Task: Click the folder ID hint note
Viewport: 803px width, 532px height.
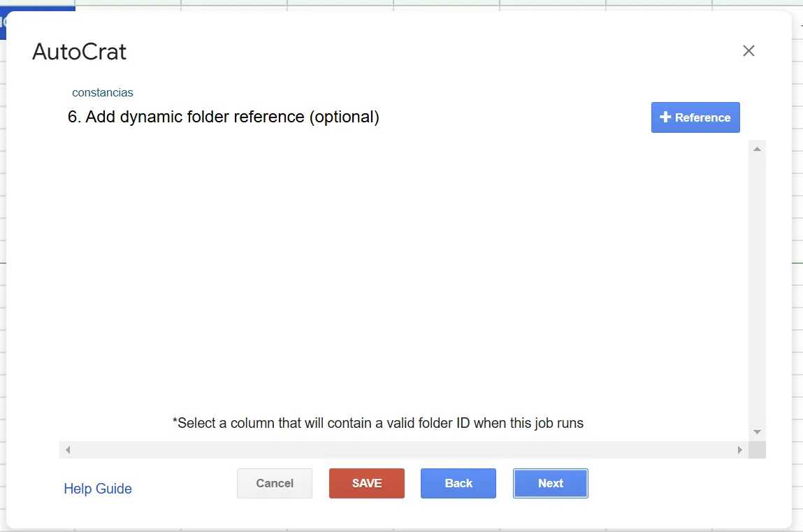Action: click(x=378, y=423)
